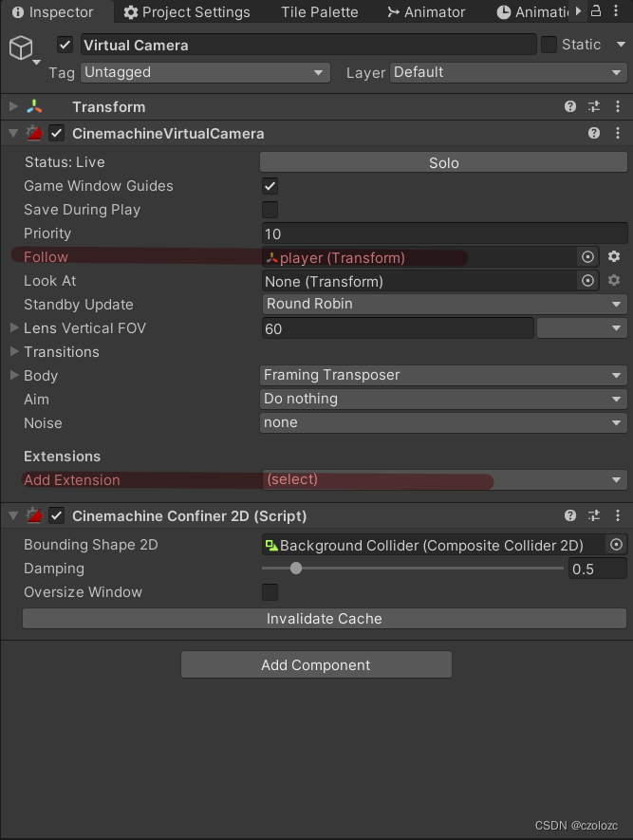Image resolution: width=633 pixels, height=840 pixels.
Task: Open the Bounding Shape 2D object picker
Action: pos(615,544)
